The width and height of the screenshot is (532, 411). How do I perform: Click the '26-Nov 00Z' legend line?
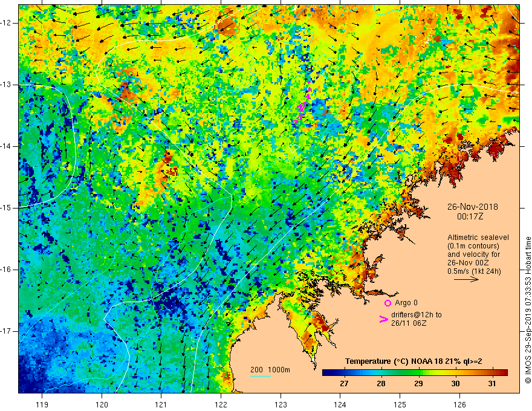(469, 263)
